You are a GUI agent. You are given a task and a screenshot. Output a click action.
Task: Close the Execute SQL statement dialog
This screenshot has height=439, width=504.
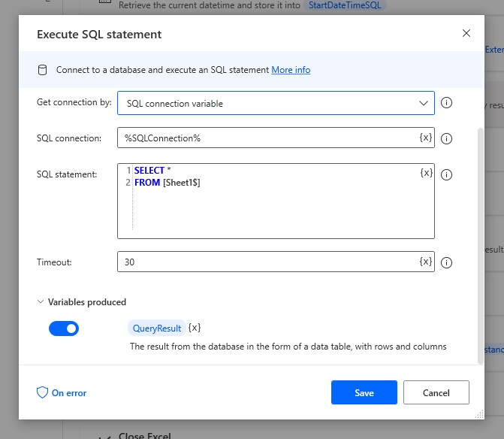click(x=466, y=33)
